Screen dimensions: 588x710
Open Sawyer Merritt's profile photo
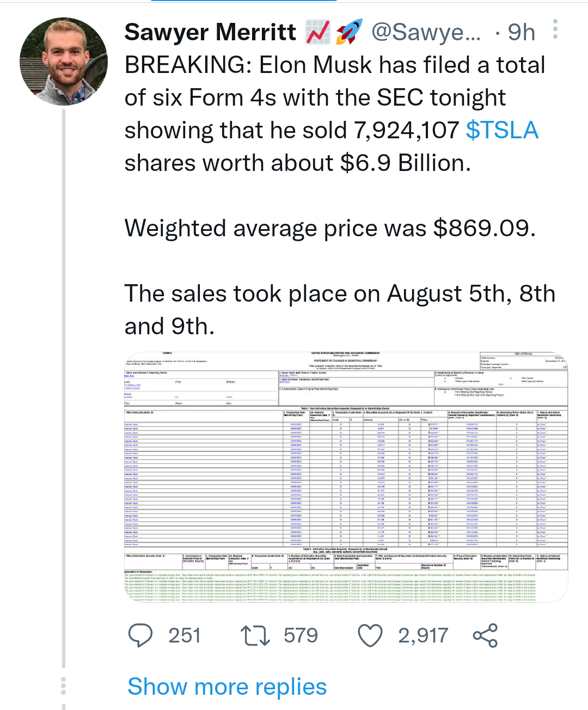[64, 62]
